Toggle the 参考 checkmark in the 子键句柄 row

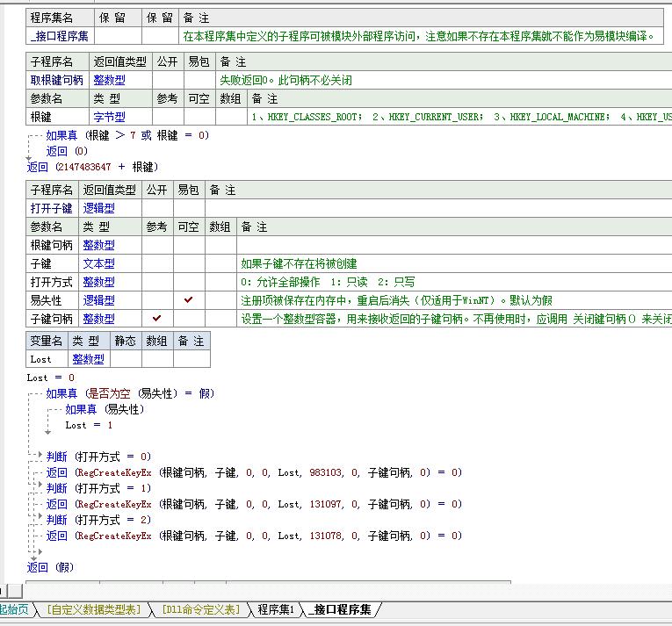pyautogui.click(x=157, y=319)
